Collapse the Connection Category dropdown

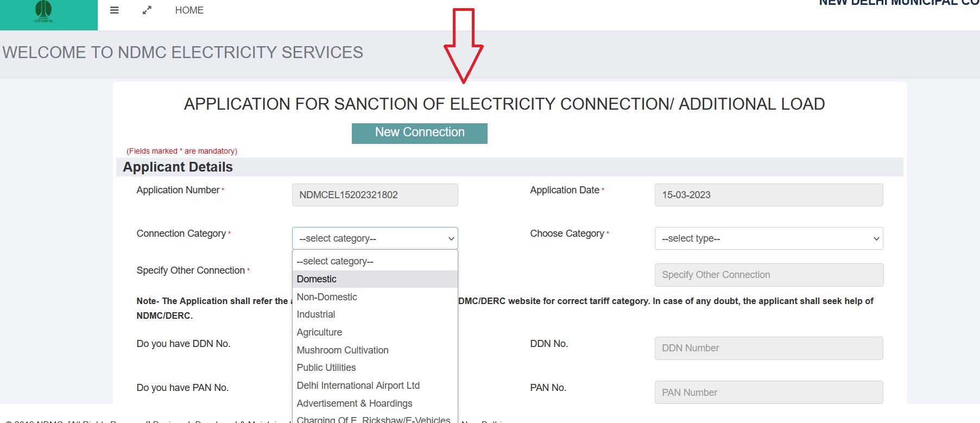pyautogui.click(x=375, y=238)
